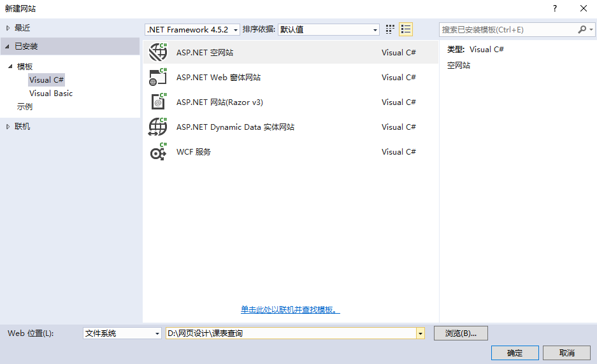
Task: Select the WCF 服务 name text
Action: point(194,151)
